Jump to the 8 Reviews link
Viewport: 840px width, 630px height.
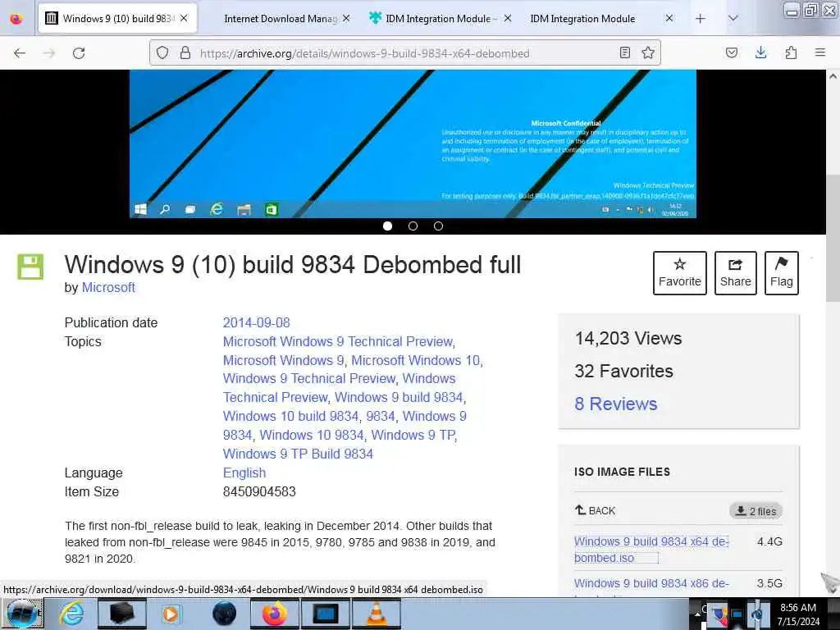click(x=615, y=404)
